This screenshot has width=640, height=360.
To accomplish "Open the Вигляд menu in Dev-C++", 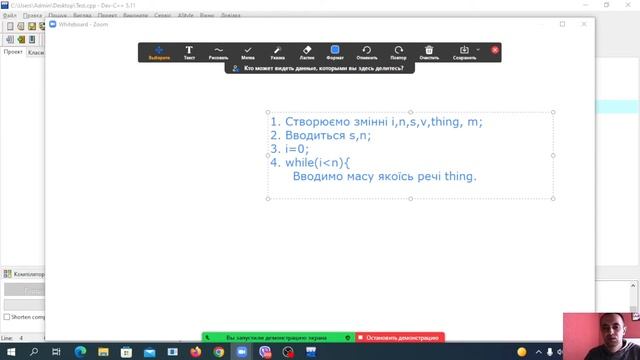I will pyautogui.click(x=82, y=16).
